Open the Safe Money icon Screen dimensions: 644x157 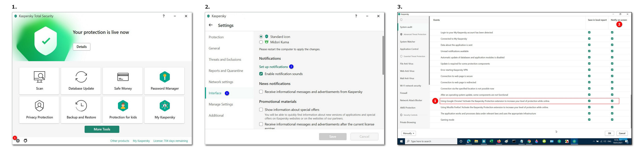click(123, 77)
